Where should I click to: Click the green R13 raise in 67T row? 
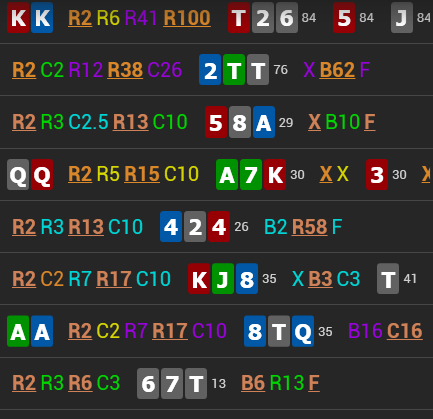tap(287, 382)
